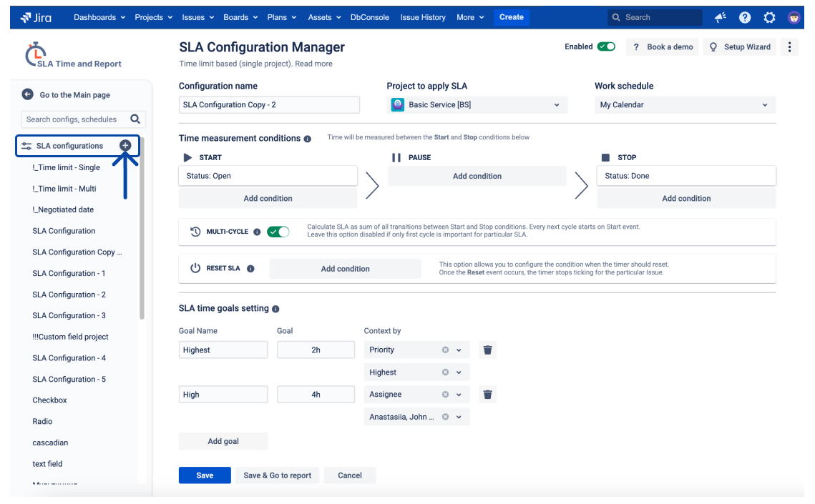This screenshot has height=504, width=815.
Task: Expand the Project to apply SLA dropdown
Action: click(x=557, y=105)
